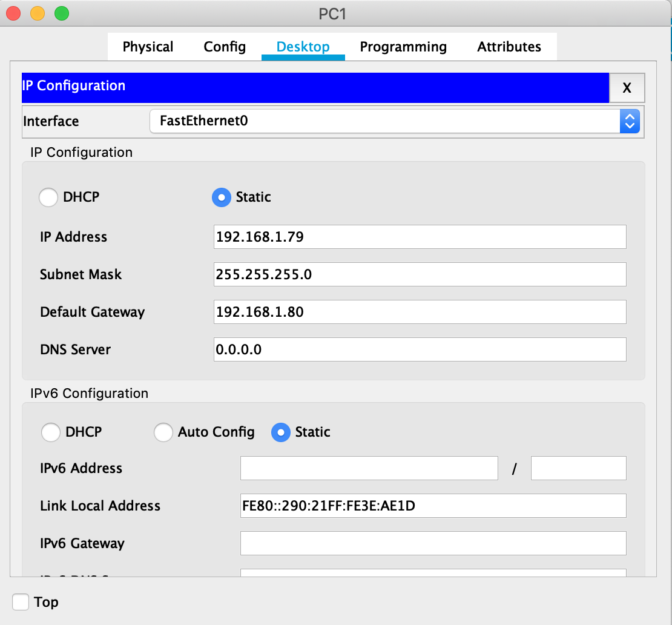Click the Link Local Address field
Image resolution: width=672 pixels, height=625 pixels.
pos(433,506)
